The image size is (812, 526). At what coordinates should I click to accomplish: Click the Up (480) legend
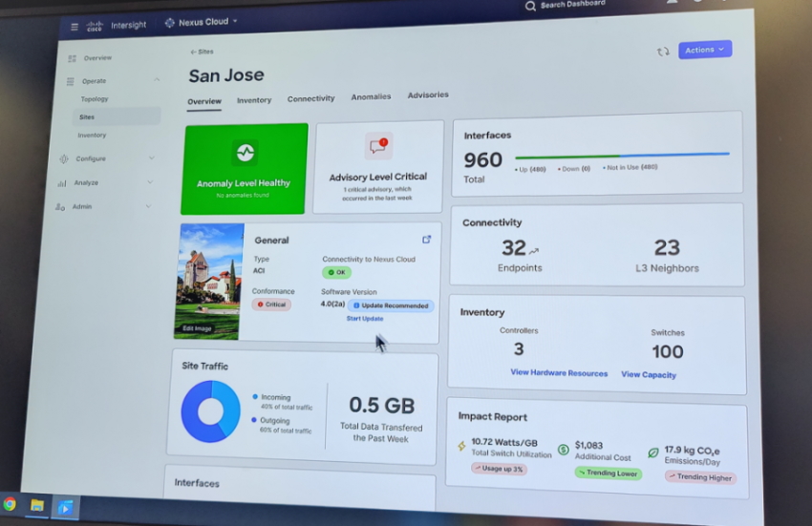[530, 169]
